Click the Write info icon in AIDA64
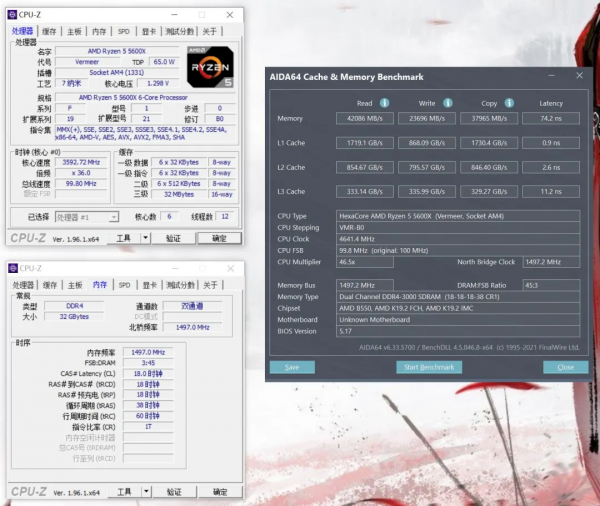Screen dimensions: 600x506 point(448,102)
